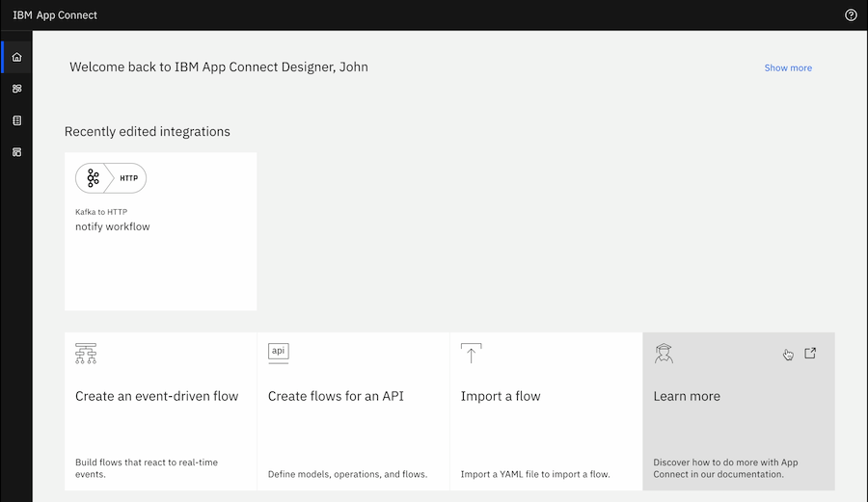Open the list-style sidebar icon

tap(16, 120)
